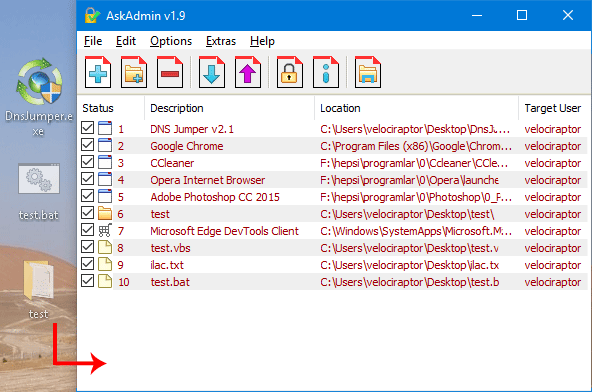
Task: Select "Microsoft Edge DevTools Client" description text
Action: (x=224, y=231)
